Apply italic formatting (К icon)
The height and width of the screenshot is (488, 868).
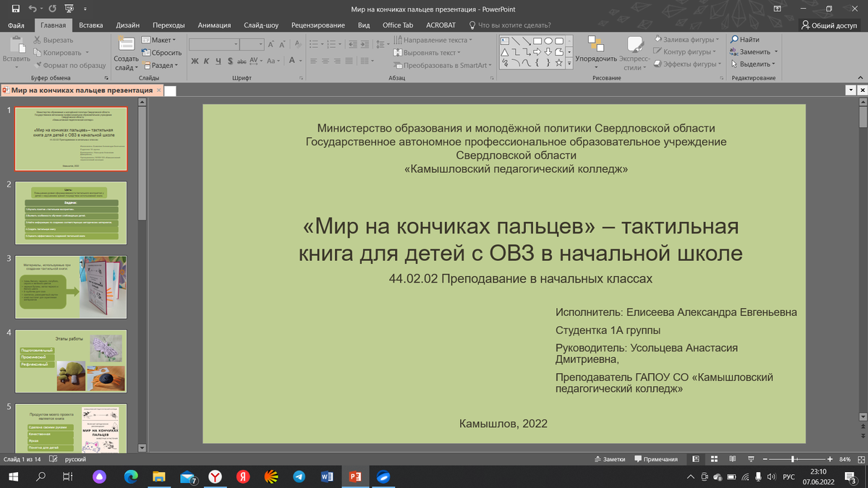206,60
